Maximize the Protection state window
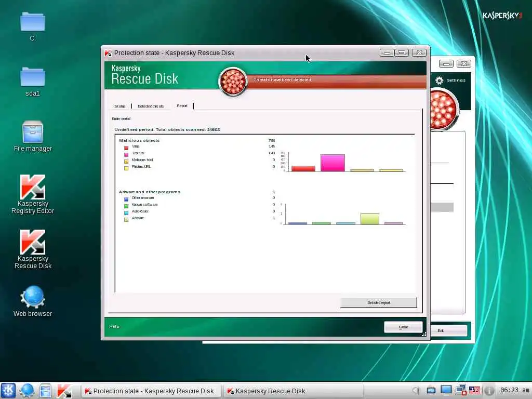Image resolution: width=532 pixels, height=399 pixels. click(402, 53)
